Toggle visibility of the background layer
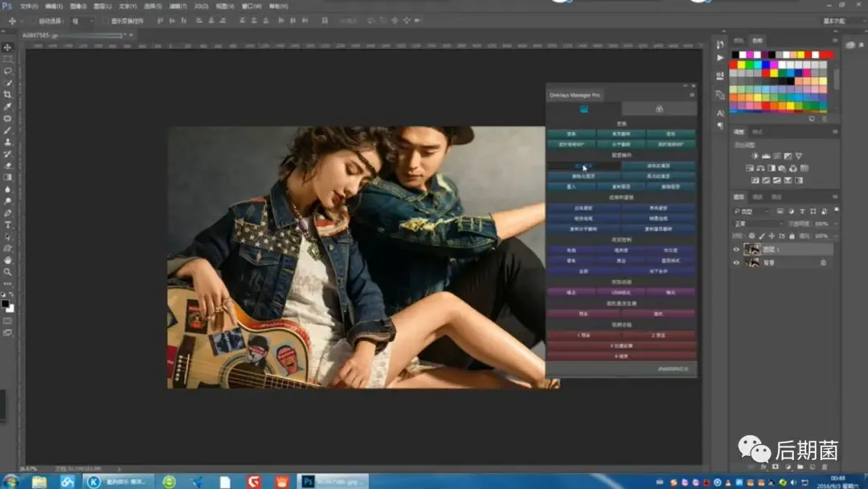 pyautogui.click(x=736, y=262)
